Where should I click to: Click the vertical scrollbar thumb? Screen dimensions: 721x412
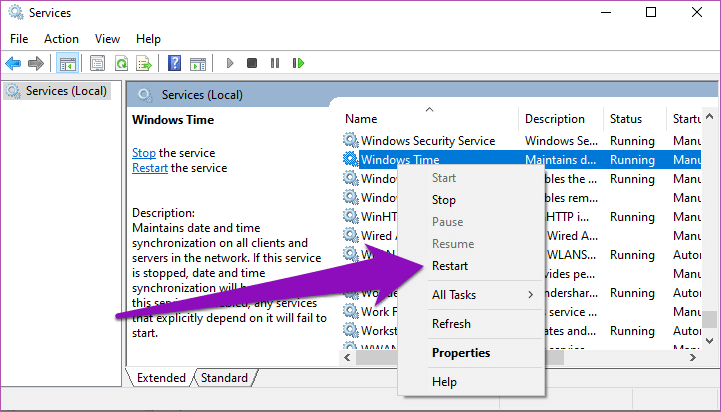click(712, 319)
